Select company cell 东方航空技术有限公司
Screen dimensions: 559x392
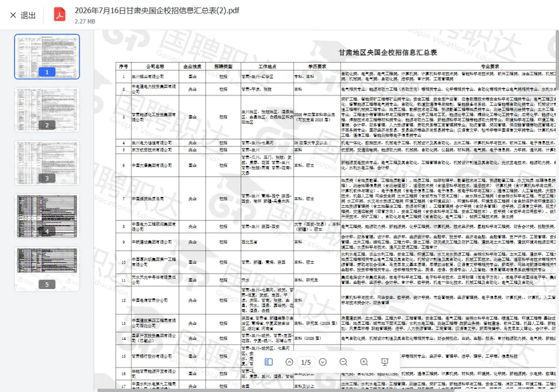click(155, 150)
